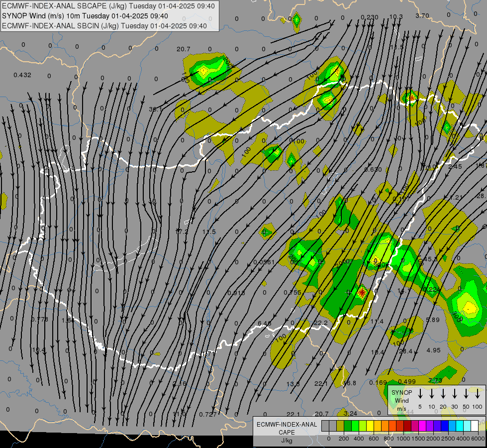Viewport: 487px width, 448px height.
Task: Click the map value '22.2'
Action: coord(320,323)
